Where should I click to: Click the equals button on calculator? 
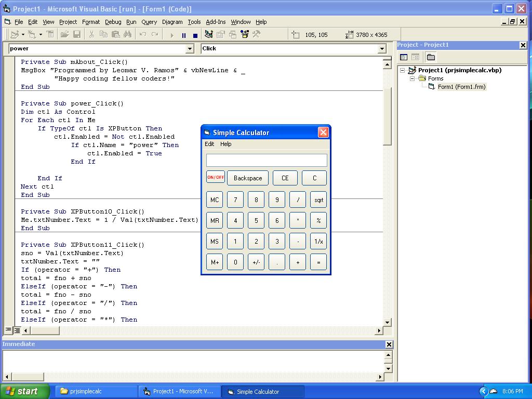pyautogui.click(x=318, y=262)
